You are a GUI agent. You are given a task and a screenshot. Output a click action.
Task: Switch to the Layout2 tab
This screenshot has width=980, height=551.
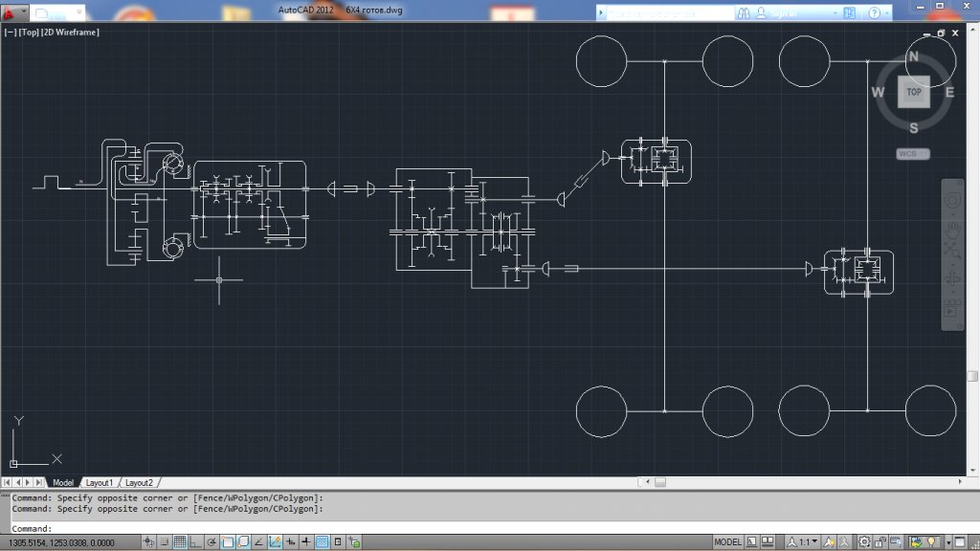pos(140,483)
